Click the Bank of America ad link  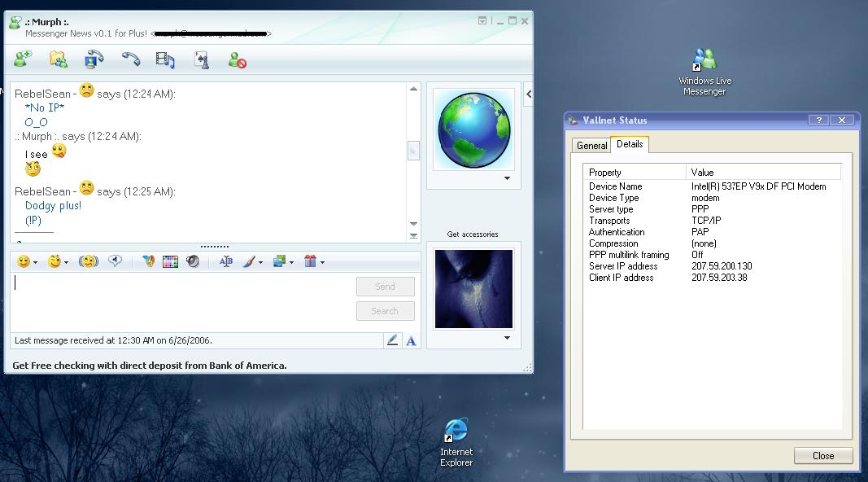(x=150, y=366)
